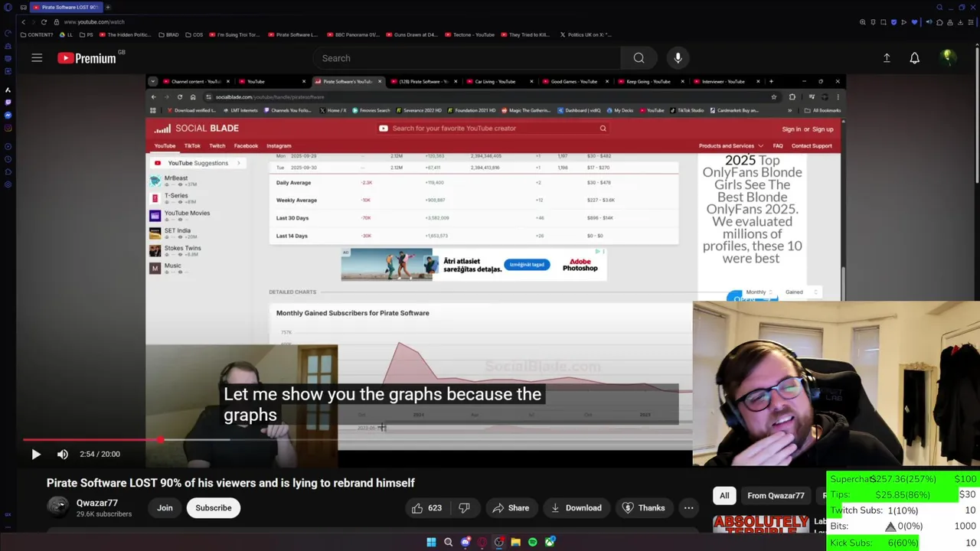Select the Social Blade Facebook platform tab
This screenshot has width=980, height=551.
click(246, 145)
